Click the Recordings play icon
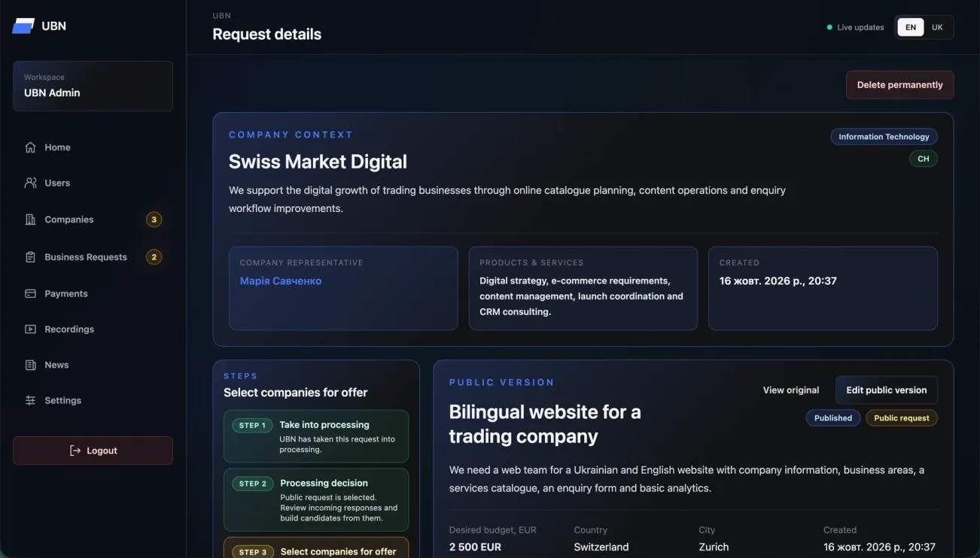This screenshot has width=980, height=558. [x=30, y=329]
